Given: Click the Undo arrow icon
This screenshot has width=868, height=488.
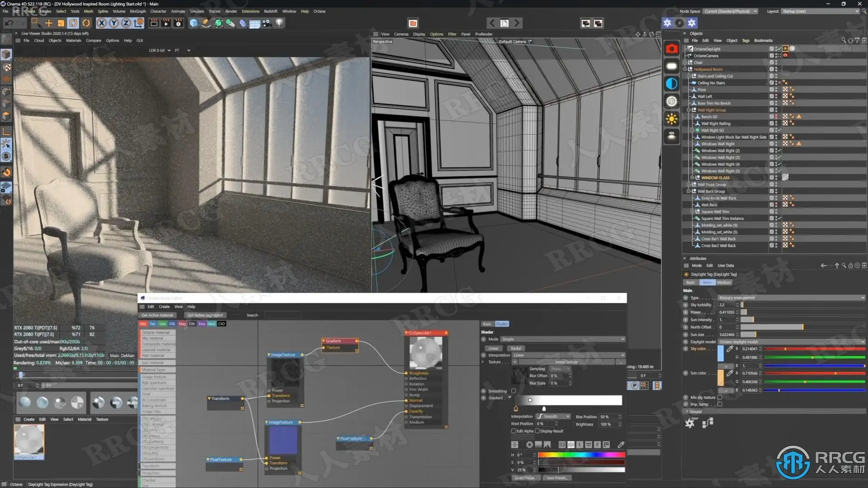Looking at the screenshot, I should [9, 23].
